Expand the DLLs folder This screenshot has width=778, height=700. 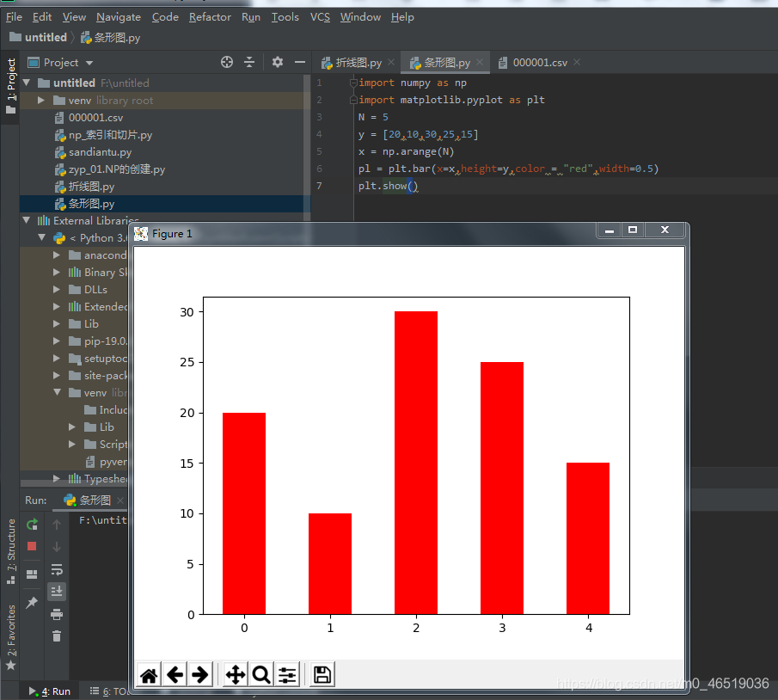pos(57,289)
